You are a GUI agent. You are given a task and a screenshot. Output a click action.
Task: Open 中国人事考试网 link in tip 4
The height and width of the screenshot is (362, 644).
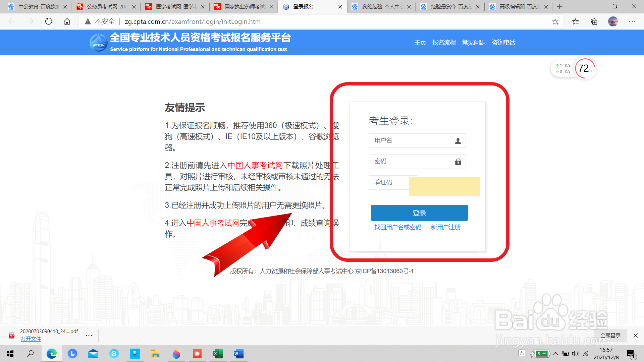click(x=213, y=223)
